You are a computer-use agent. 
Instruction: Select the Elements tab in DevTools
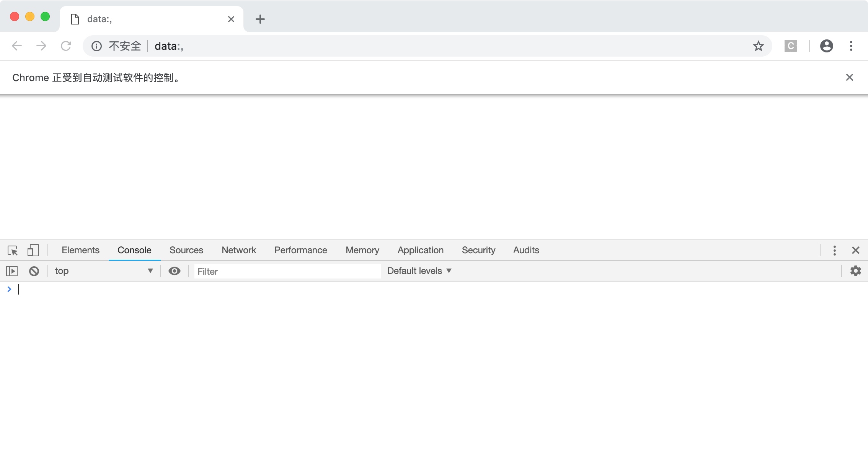coord(81,250)
